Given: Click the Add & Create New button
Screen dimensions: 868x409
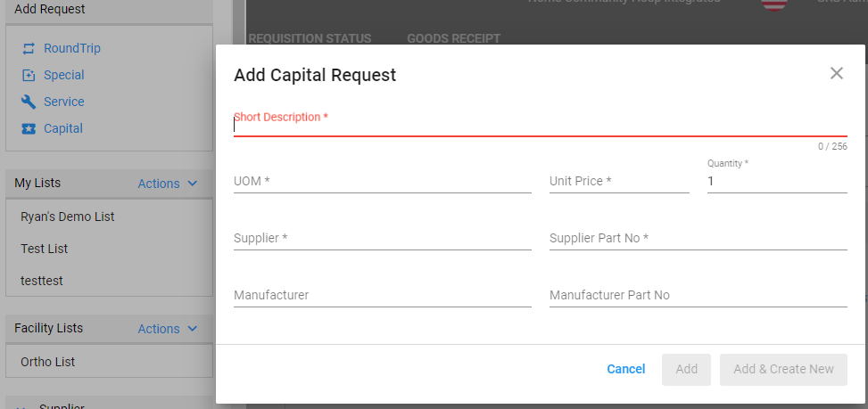Looking at the screenshot, I should tap(783, 370).
